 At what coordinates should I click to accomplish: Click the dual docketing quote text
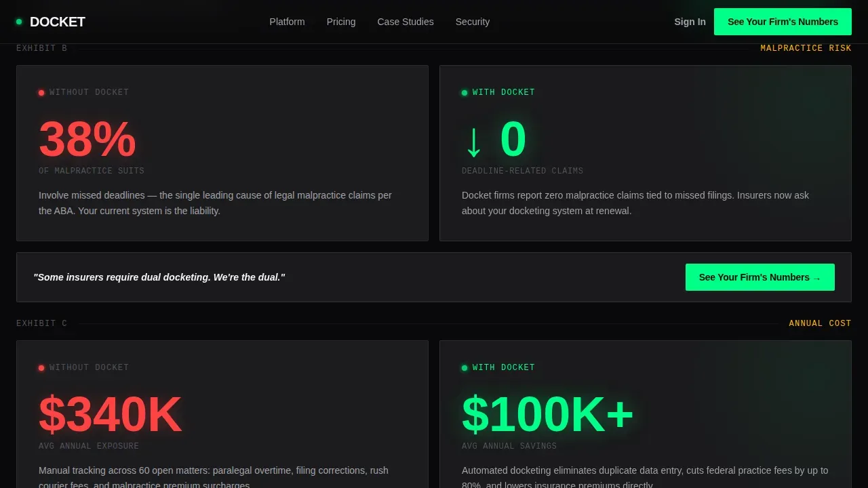[159, 277]
